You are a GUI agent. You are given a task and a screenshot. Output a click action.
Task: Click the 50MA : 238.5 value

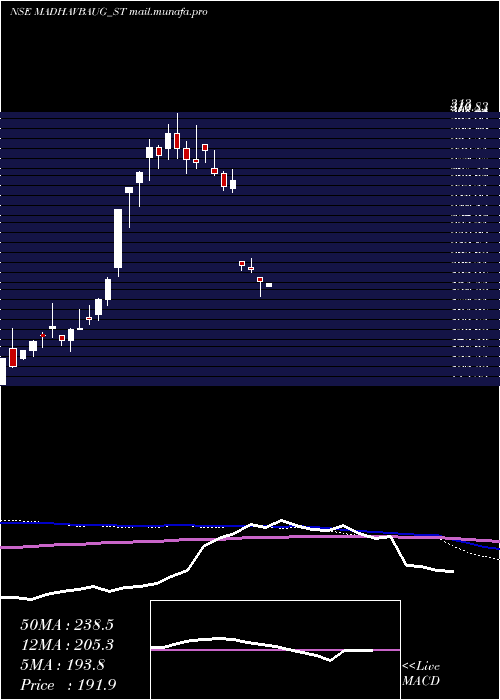[x=67, y=625]
